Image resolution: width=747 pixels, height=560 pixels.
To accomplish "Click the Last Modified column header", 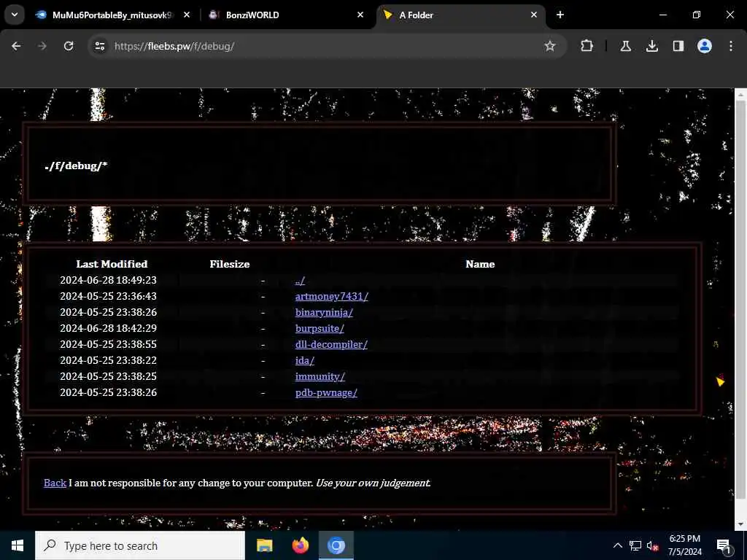I will coord(112,264).
